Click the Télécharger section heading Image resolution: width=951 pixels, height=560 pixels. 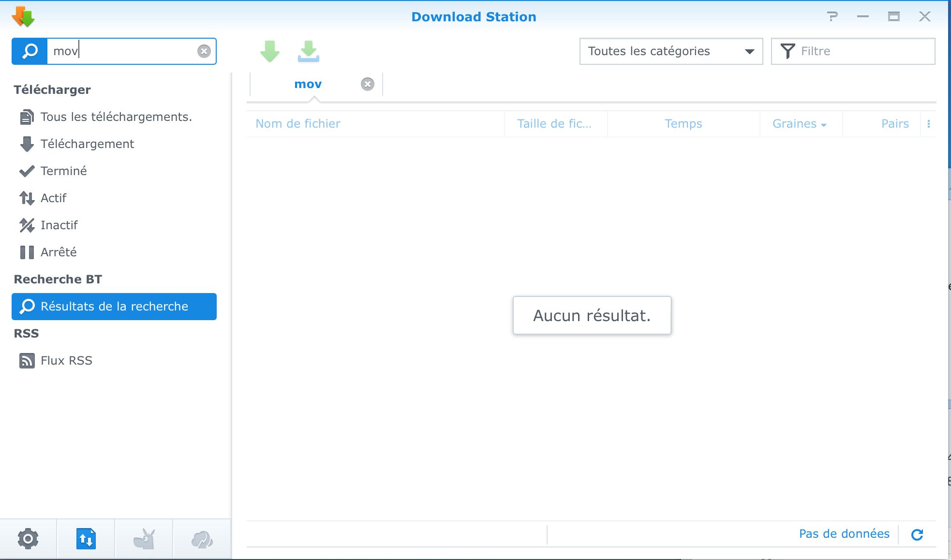point(52,90)
